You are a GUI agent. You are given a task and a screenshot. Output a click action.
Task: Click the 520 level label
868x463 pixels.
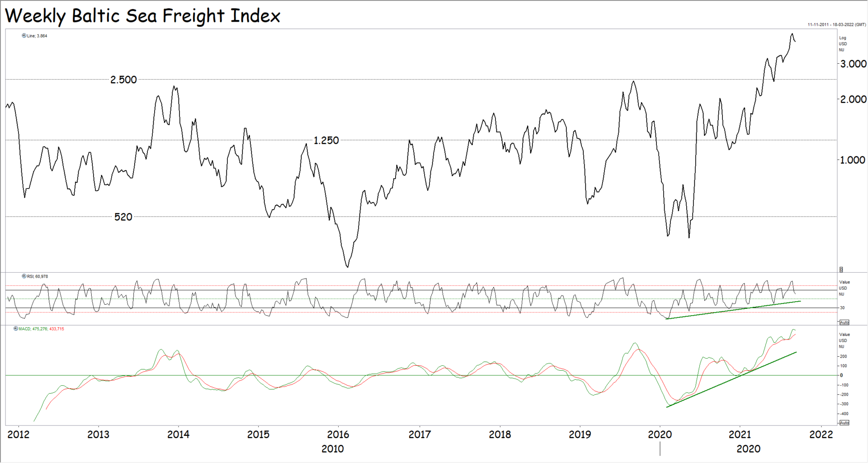pyautogui.click(x=123, y=217)
